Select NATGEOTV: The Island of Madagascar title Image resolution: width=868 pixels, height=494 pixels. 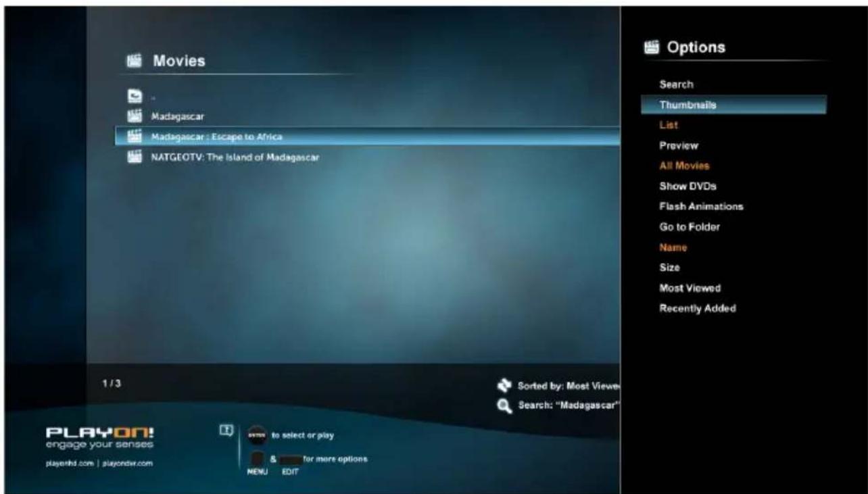click(x=235, y=157)
